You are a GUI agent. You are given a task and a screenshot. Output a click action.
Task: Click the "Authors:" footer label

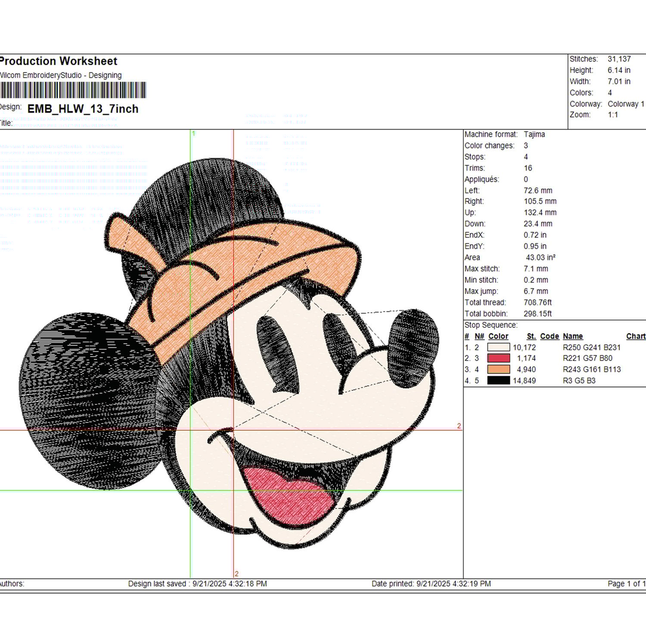click(x=12, y=584)
